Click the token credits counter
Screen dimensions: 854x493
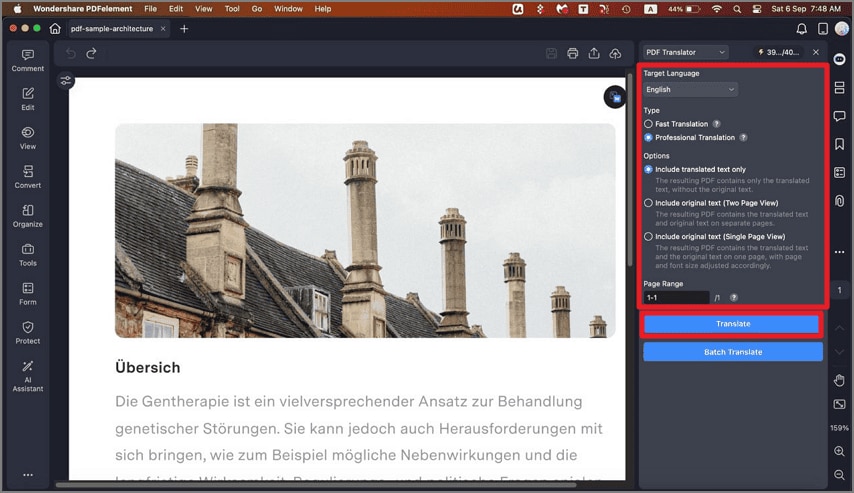point(778,52)
